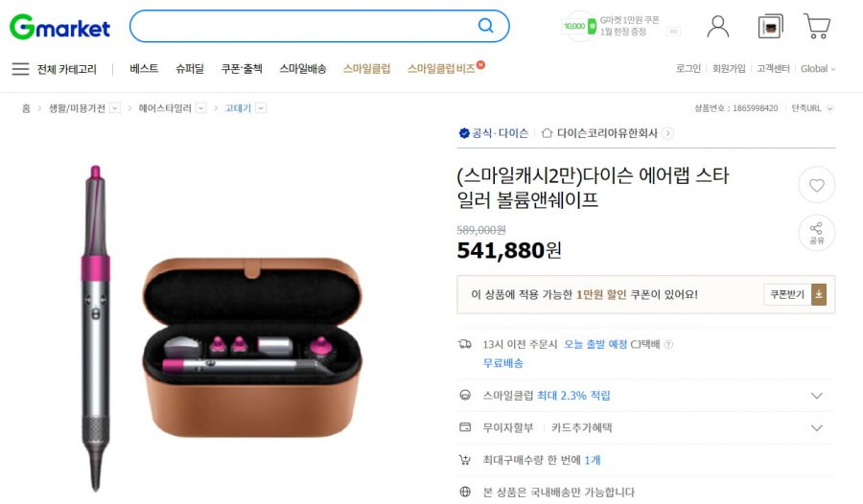The width and height of the screenshot is (863, 504).
Task: Open 다이슨코리아유한회사 seller shop link
Action: click(x=607, y=133)
